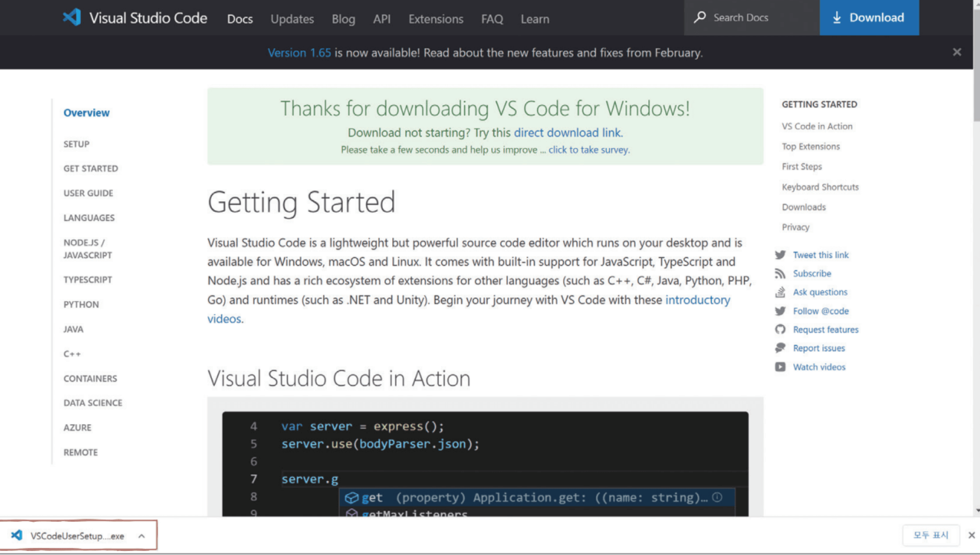Open the Updates page

[x=292, y=19]
